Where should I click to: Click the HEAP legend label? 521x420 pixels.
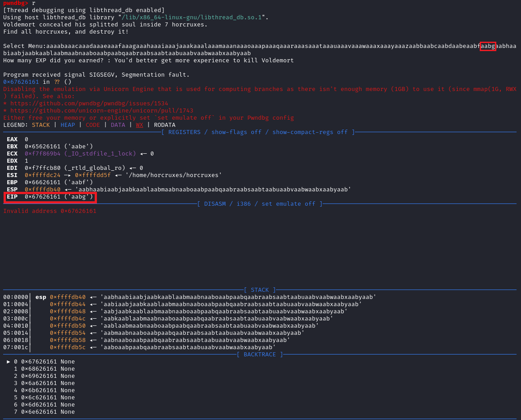click(x=68, y=125)
